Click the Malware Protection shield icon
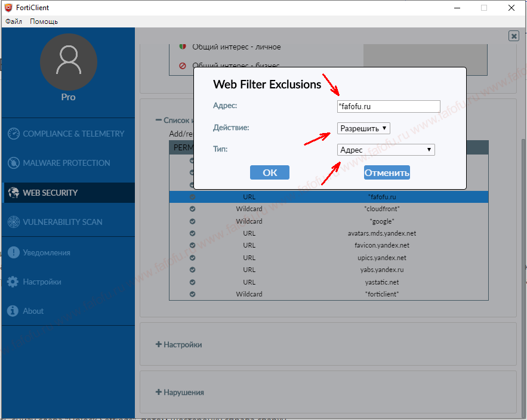 coord(14,163)
